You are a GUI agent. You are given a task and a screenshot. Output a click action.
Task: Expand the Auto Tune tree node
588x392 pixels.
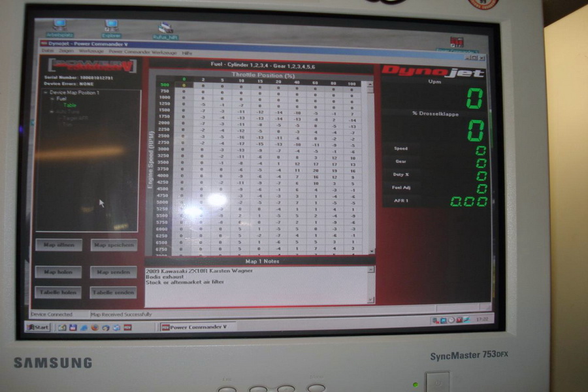click(52, 112)
